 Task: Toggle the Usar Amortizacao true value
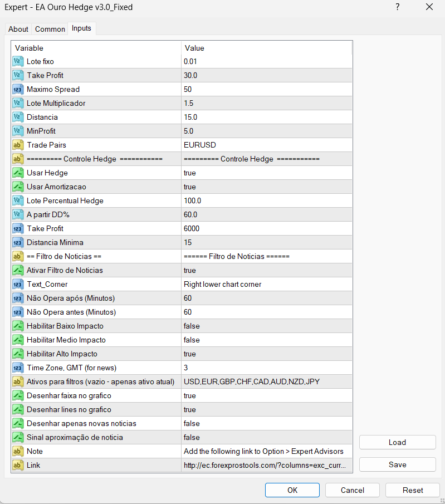[x=266, y=187]
